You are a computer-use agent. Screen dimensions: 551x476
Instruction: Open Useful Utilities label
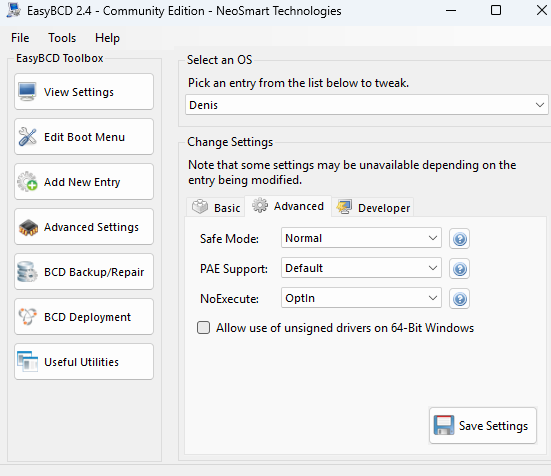[82, 362]
